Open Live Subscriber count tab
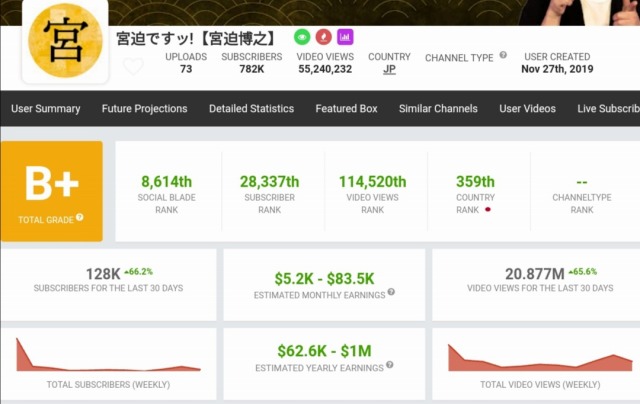640x404 pixels. tap(608, 109)
